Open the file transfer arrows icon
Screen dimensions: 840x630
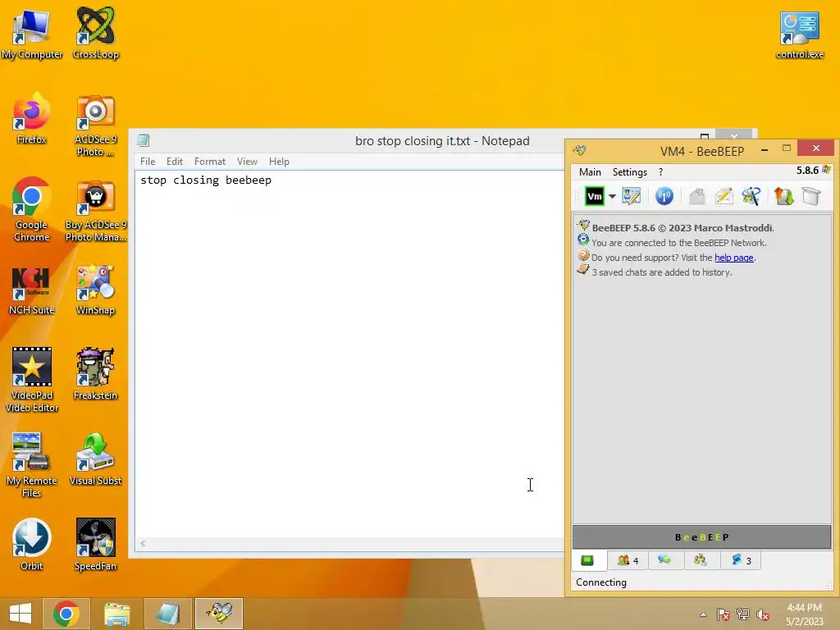(783, 196)
